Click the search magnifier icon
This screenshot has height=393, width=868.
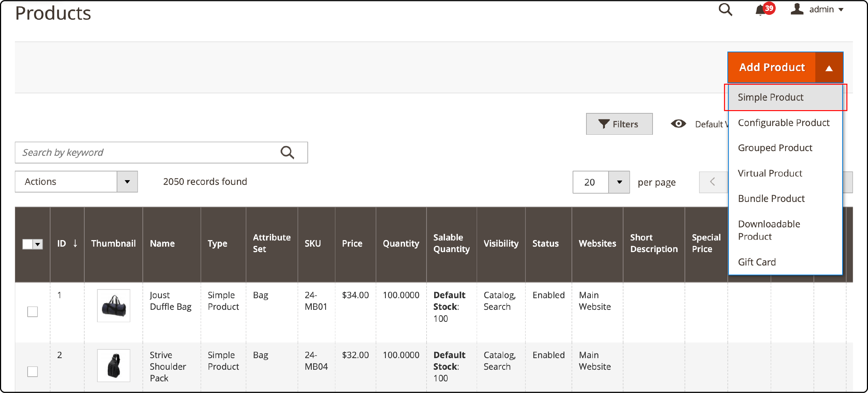(x=726, y=9)
